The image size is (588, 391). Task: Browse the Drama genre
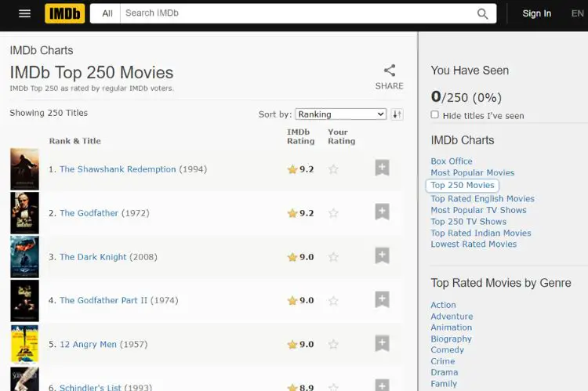click(445, 373)
